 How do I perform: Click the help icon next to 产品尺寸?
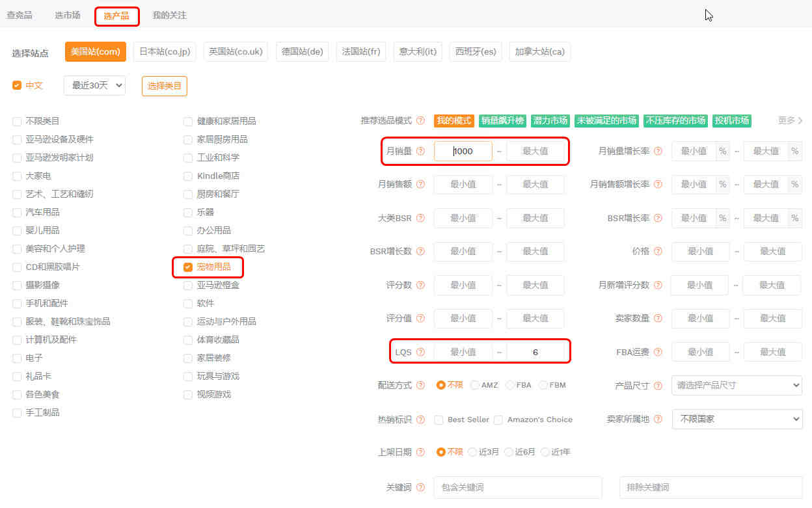click(x=658, y=385)
